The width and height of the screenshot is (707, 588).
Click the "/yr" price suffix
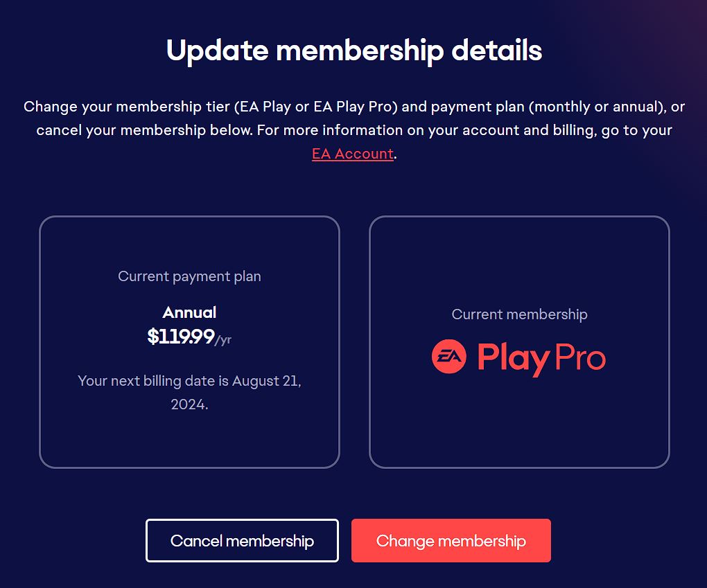(223, 340)
